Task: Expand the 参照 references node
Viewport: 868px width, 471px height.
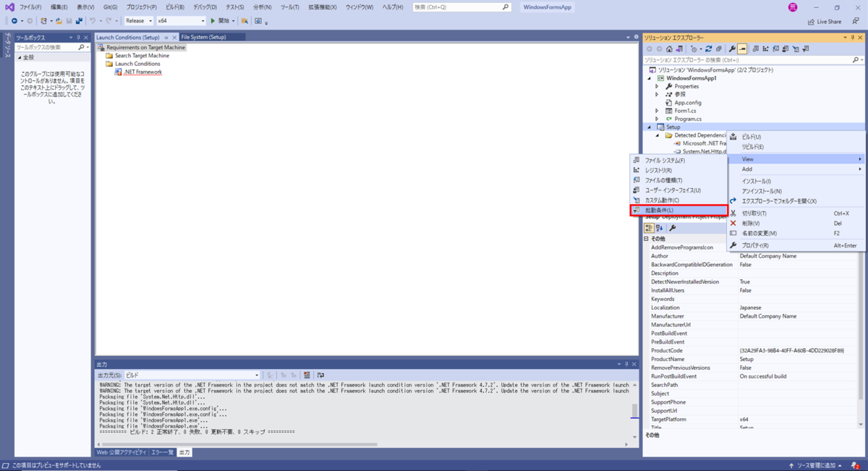Action: point(657,94)
